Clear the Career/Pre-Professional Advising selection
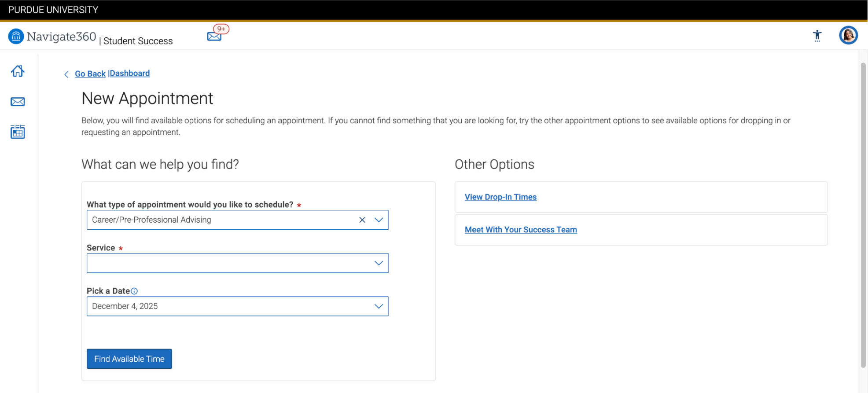Image resolution: width=868 pixels, height=393 pixels. [362, 220]
